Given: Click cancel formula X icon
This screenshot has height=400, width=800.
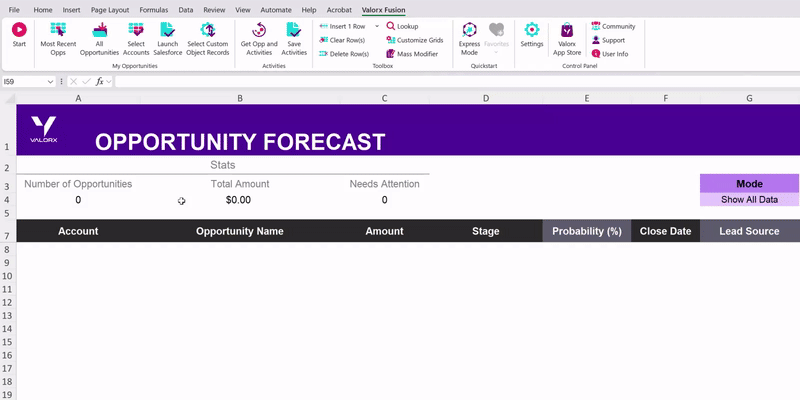Looking at the screenshot, I should pos(73,82).
